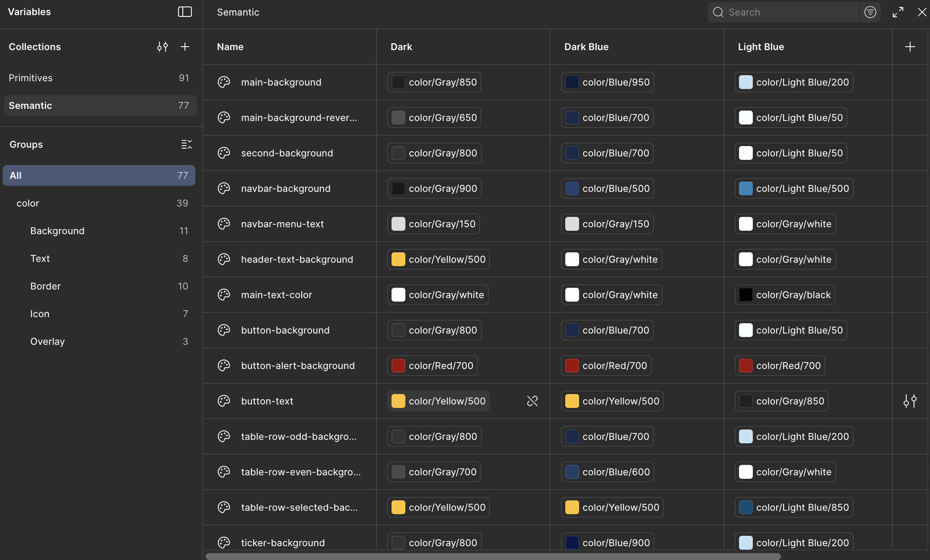Open the color group
The height and width of the screenshot is (560, 930).
click(28, 203)
